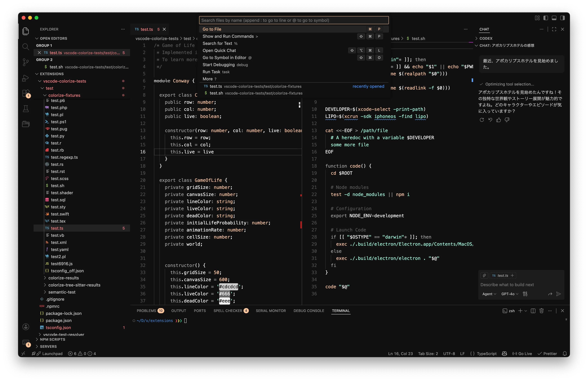Toggle secondary side bar layout button
The width and height of the screenshot is (588, 381).
point(563,18)
